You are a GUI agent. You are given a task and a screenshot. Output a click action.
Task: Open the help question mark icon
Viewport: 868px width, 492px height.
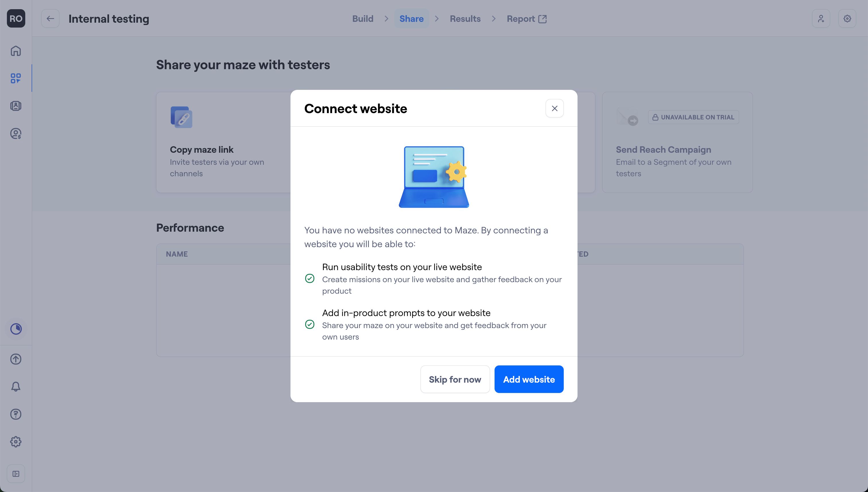[16, 414]
